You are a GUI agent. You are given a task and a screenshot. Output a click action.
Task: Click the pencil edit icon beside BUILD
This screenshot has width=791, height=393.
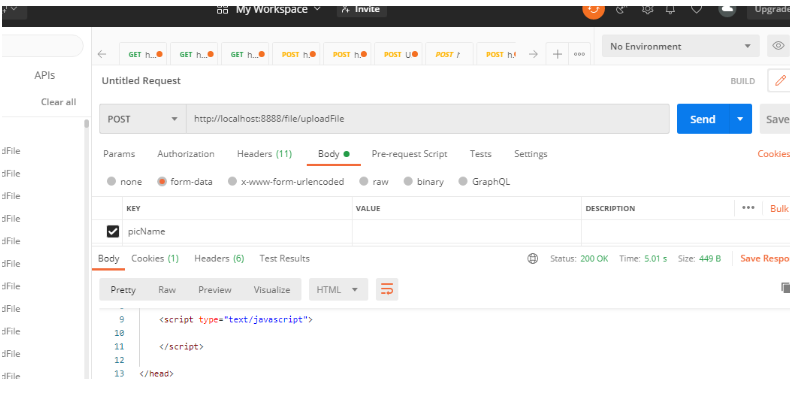tap(780, 81)
